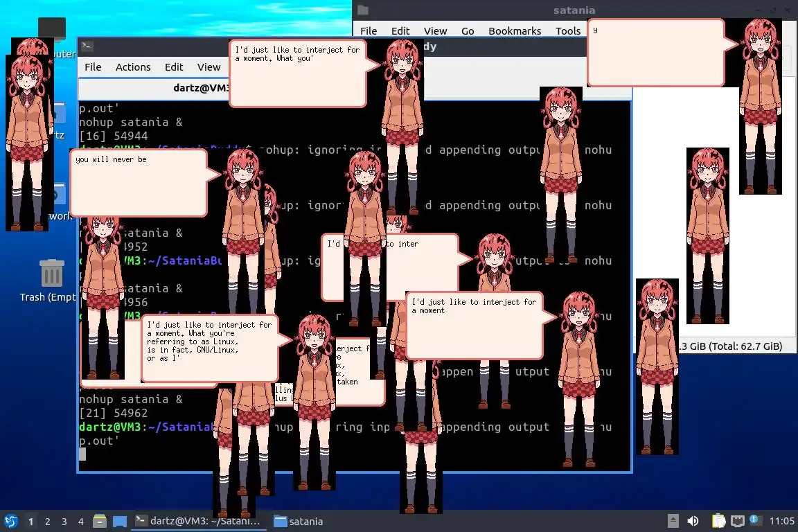Viewport: 798px width, 532px height.
Task: Switch to workspace 2 in the pager
Action: 47,522
